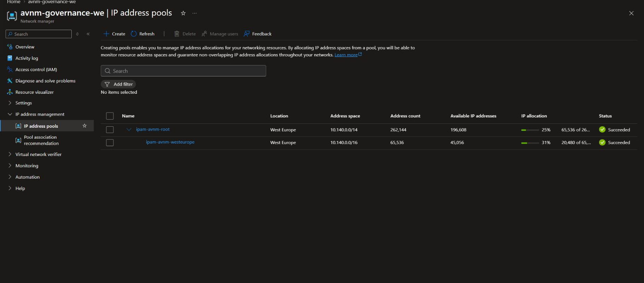Viewport: 644px width, 283px height.
Task: Open Manage users from toolbar
Action: [220, 34]
